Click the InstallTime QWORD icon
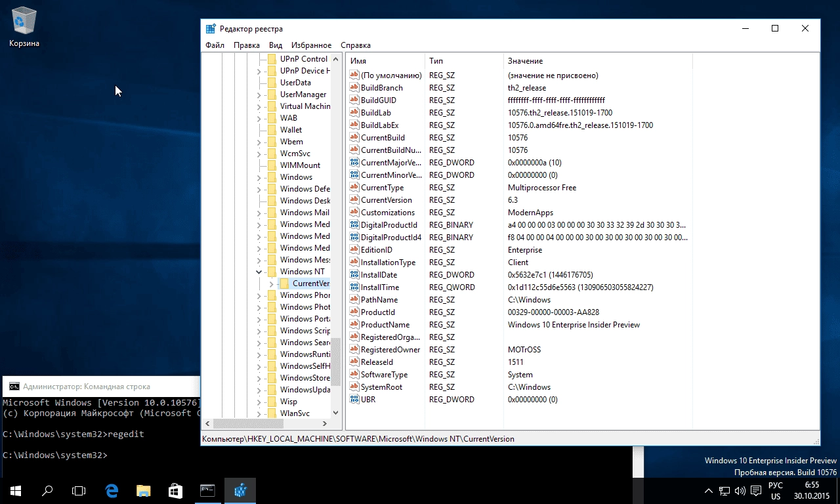Screen dimensions: 840x504 [x=354, y=287]
